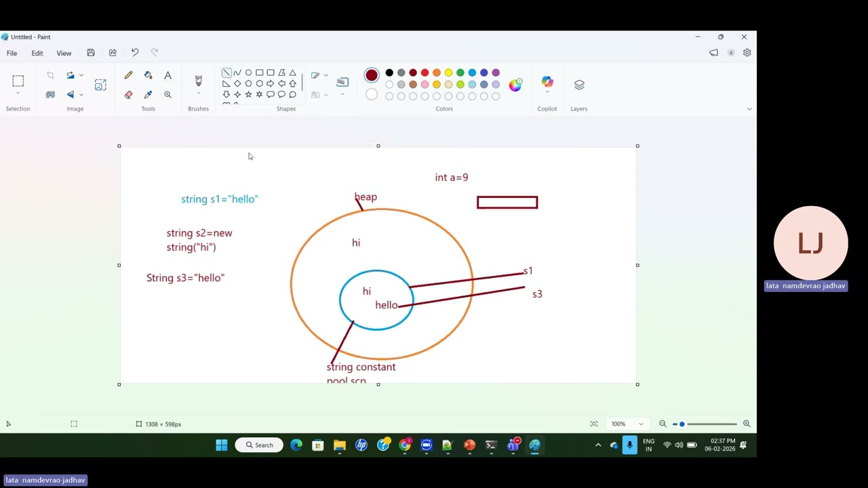Expand the Copilot dropdown arrow

coord(547,94)
